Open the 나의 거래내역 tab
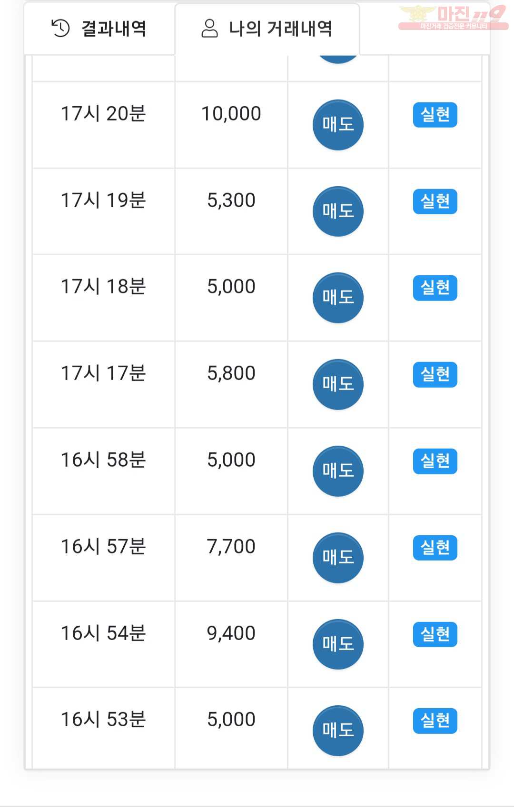 pyautogui.click(x=267, y=29)
